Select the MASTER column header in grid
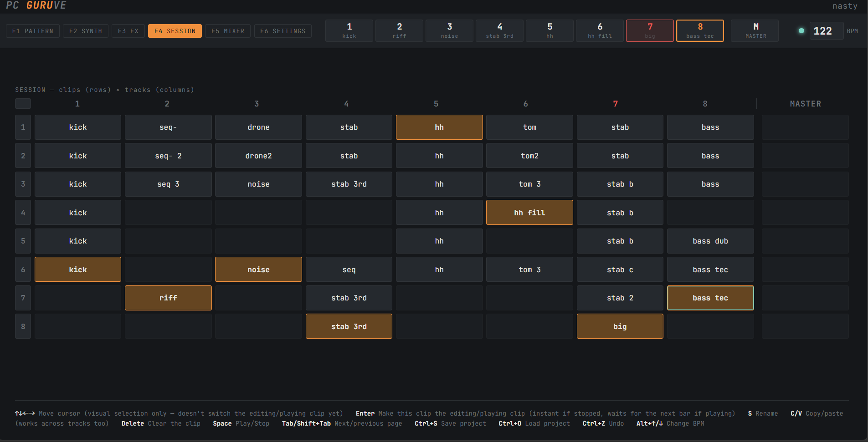 click(805, 104)
